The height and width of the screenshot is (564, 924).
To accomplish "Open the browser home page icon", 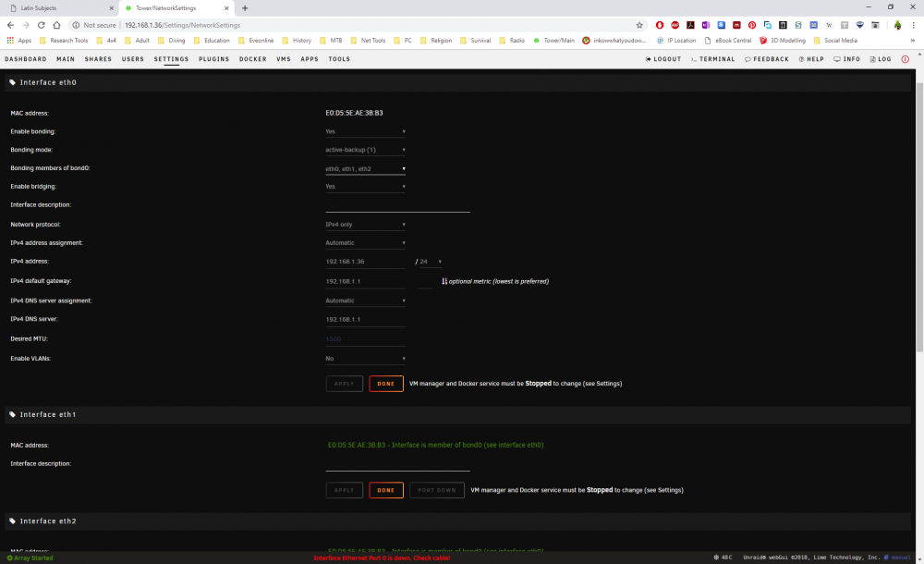I will pyautogui.click(x=56, y=25).
